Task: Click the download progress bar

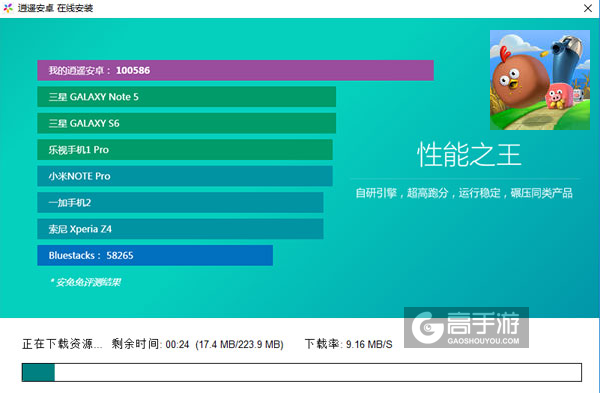Action: [x=302, y=372]
